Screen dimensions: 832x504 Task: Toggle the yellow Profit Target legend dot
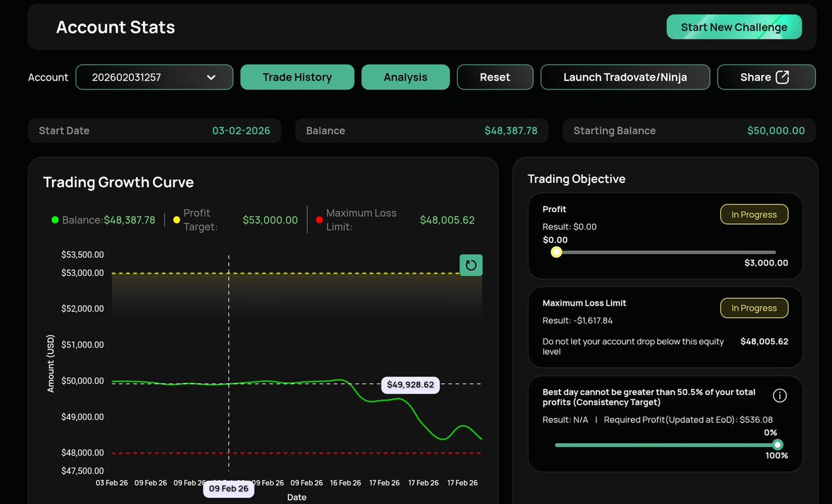175,219
